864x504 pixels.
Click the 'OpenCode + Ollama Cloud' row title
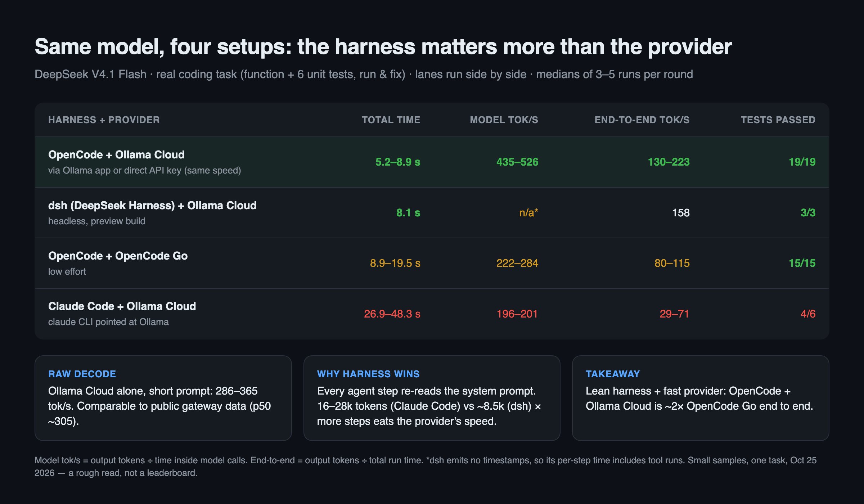tap(116, 155)
